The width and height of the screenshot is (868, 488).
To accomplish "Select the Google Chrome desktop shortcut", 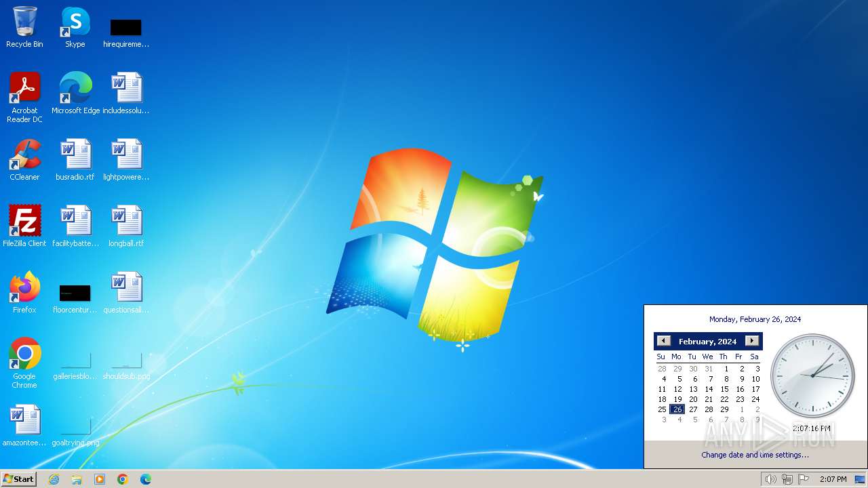I will pos(24,363).
